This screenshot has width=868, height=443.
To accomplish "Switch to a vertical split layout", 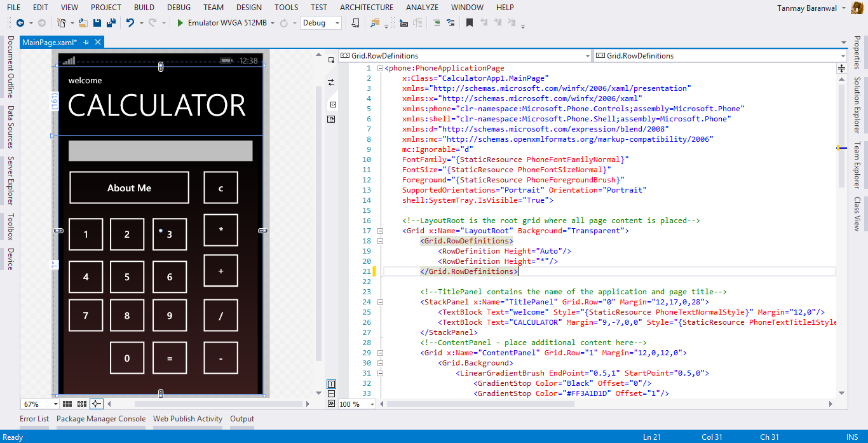I will click(332, 384).
